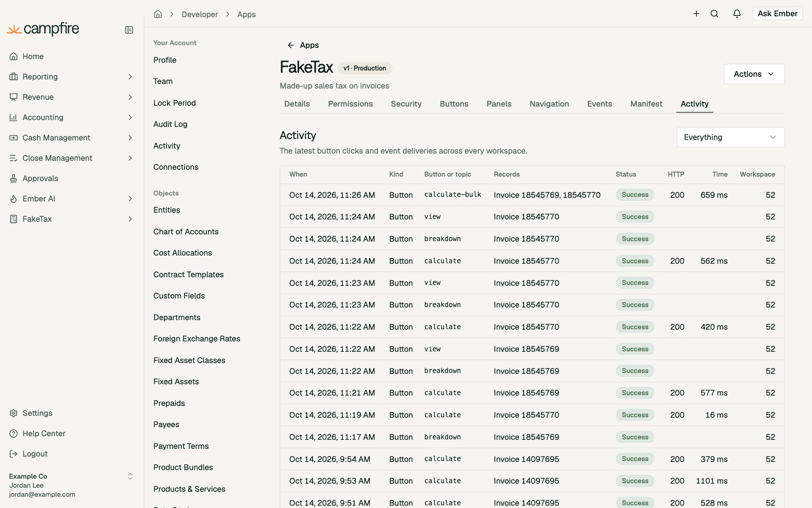Open the Actions dropdown menu
This screenshot has height=508, width=812.
pyautogui.click(x=754, y=74)
